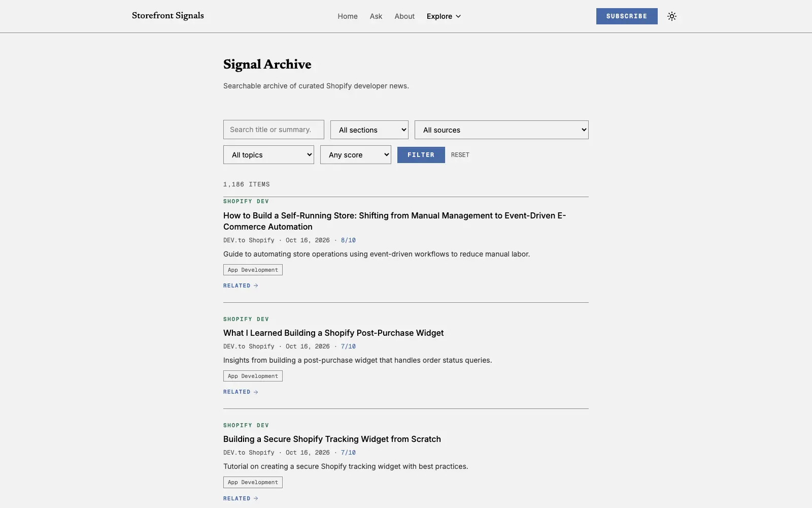Focus the Search title or summary field
Screen dimensions: 812x508
pos(274,130)
